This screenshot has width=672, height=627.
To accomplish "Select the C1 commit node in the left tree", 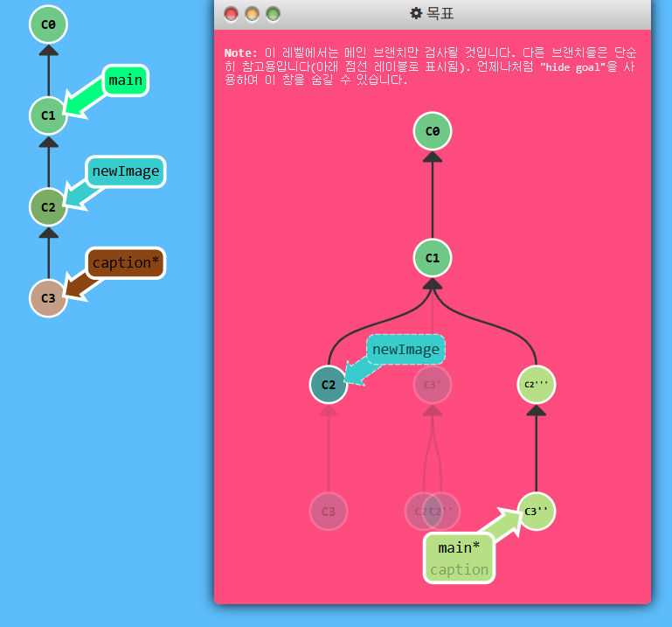I will tap(48, 115).
